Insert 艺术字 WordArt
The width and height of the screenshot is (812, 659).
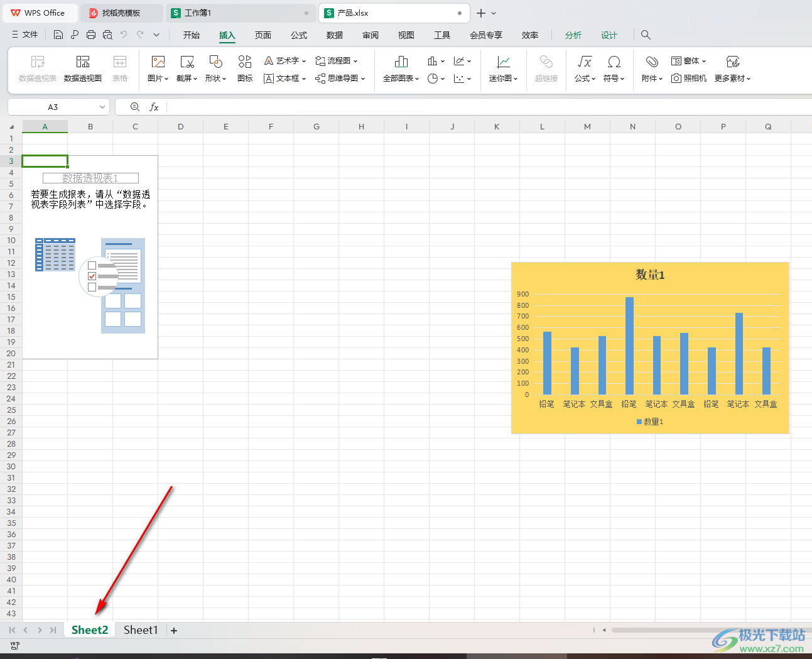pyautogui.click(x=285, y=61)
